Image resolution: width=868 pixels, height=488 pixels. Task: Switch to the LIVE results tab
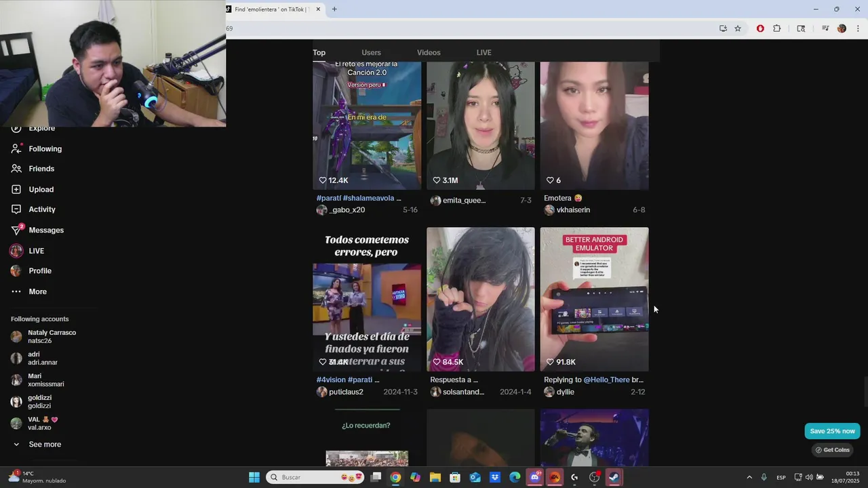[x=484, y=52]
